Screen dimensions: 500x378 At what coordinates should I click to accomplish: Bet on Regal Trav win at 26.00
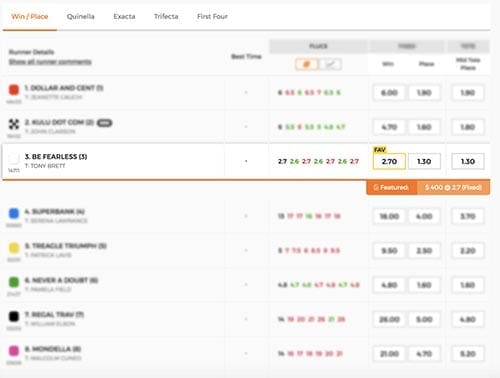(389, 320)
